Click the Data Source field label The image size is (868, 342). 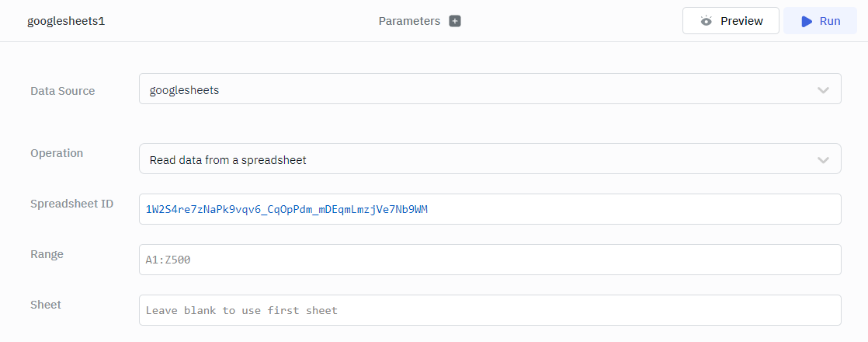pyautogui.click(x=62, y=91)
